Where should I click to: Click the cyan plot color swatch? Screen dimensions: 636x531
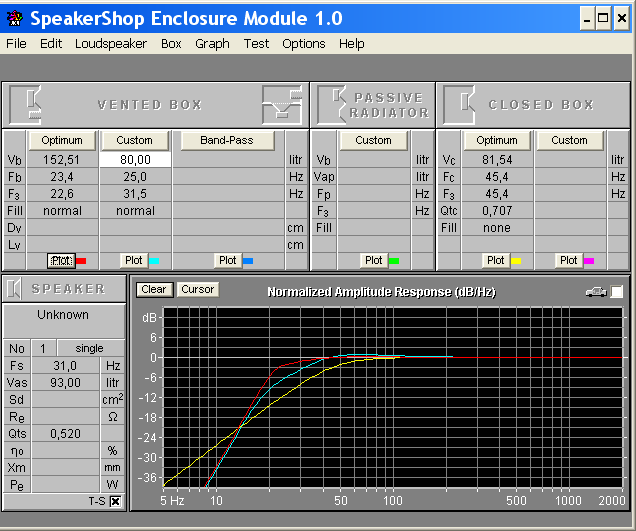pyautogui.click(x=154, y=261)
